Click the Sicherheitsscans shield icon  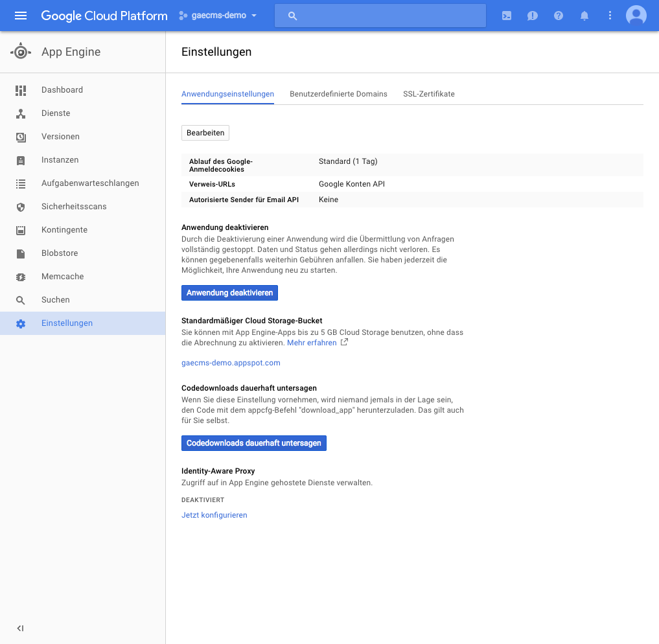(21, 207)
